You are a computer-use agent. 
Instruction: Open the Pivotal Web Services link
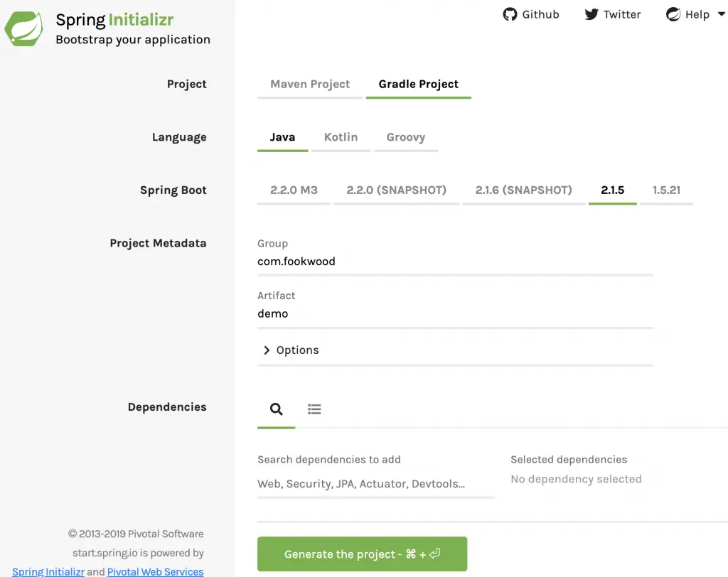click(x=155, y=571)
